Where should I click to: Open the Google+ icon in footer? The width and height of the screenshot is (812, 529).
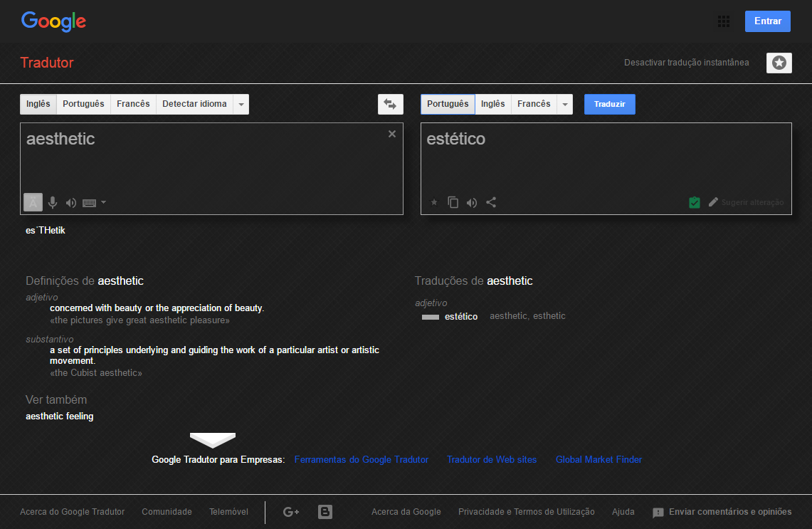pyautogui.click(x=291, y=512)
